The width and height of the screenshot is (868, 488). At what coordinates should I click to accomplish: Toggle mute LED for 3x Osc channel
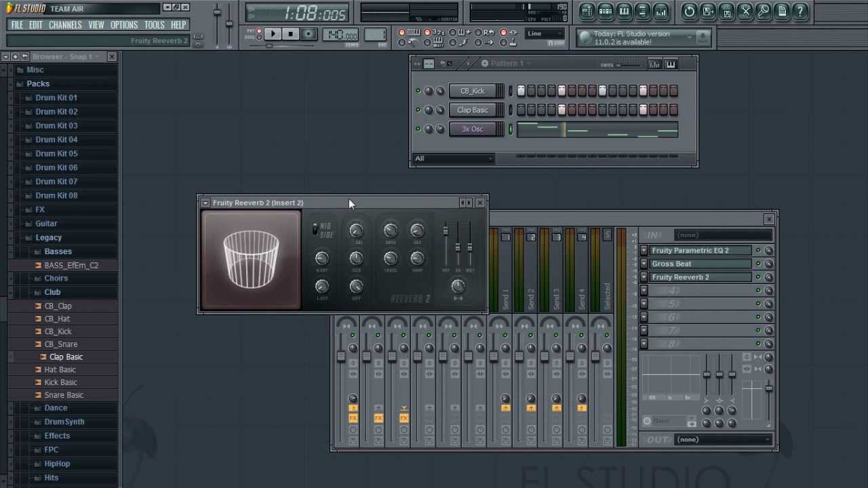coord(418,129)
